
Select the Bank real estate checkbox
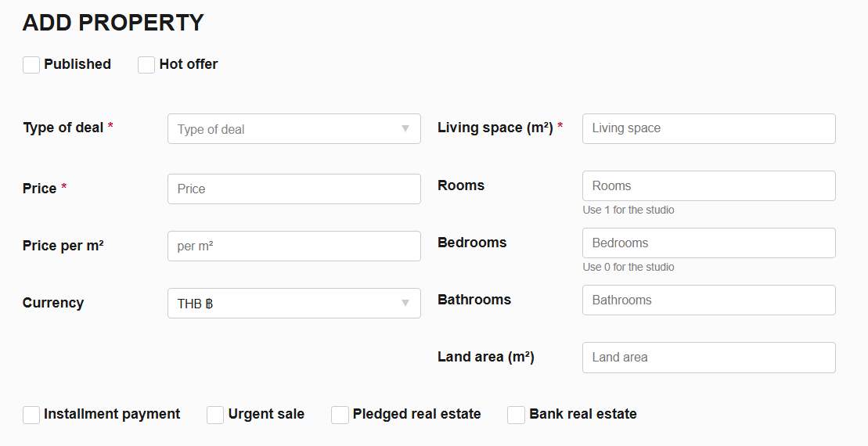[x=516, y=415]
